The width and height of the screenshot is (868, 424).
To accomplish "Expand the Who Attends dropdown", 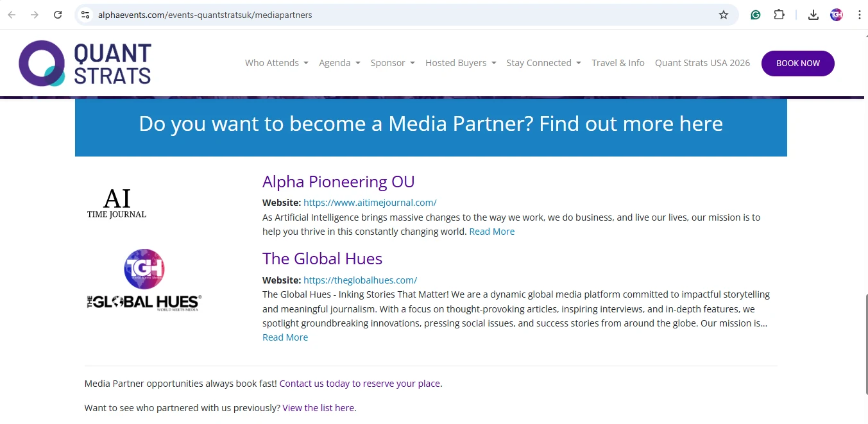I will [277, 63].
